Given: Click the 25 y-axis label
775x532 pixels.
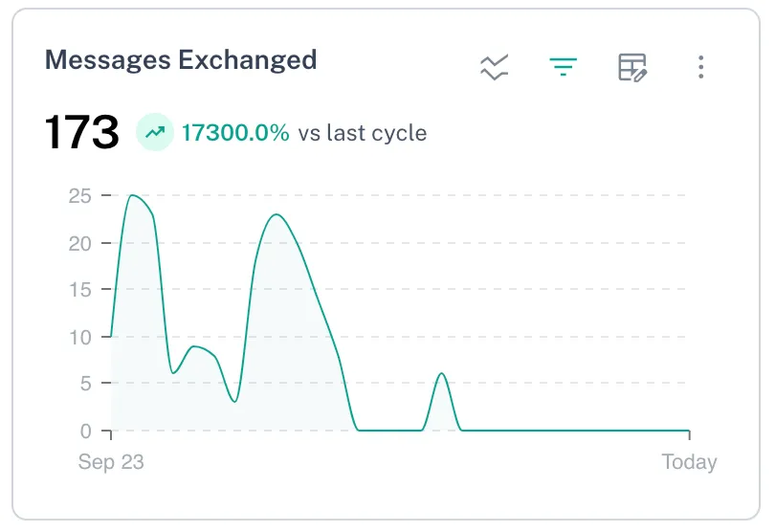Looking at the screenshot, I should (x=79, y=196).
